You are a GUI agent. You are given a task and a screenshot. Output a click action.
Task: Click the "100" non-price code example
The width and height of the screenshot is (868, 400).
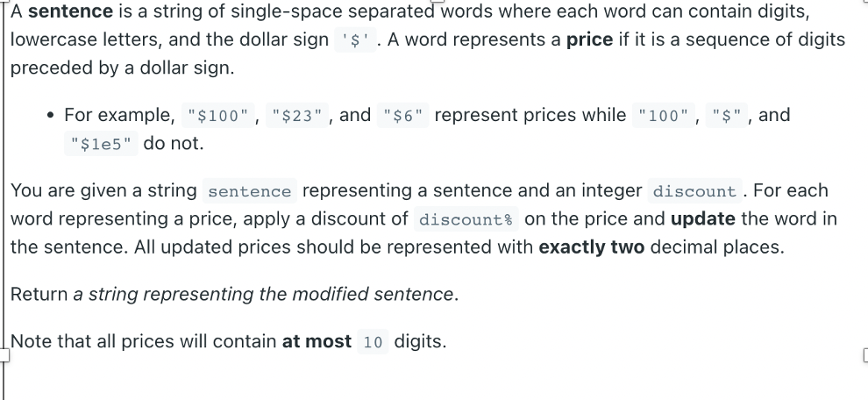(x=663, y=115)
